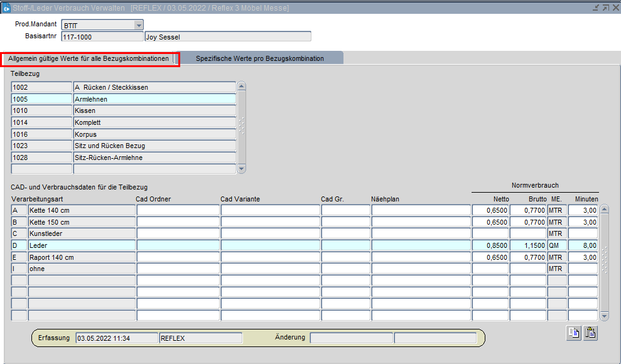Click the Minuten field for Kette 140 cm
Screen dimensions: 621x364
pyautogui.click(x=583, y=210)
